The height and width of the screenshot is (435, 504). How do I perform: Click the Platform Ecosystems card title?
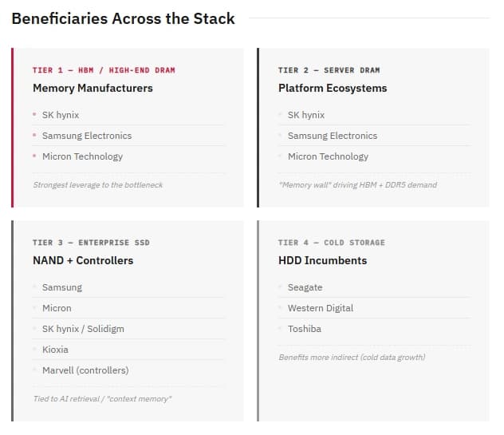tap(333, 88)
